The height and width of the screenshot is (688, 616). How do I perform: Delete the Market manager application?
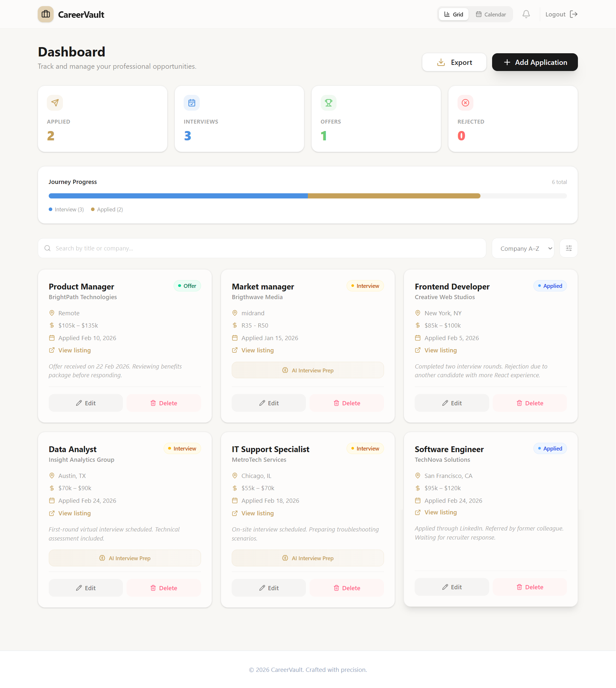point(347,403)
